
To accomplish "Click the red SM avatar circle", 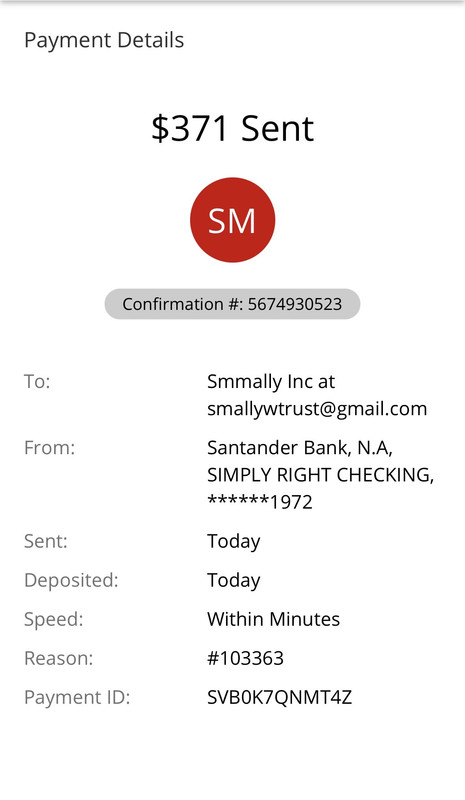I will [x=232, y=220].
